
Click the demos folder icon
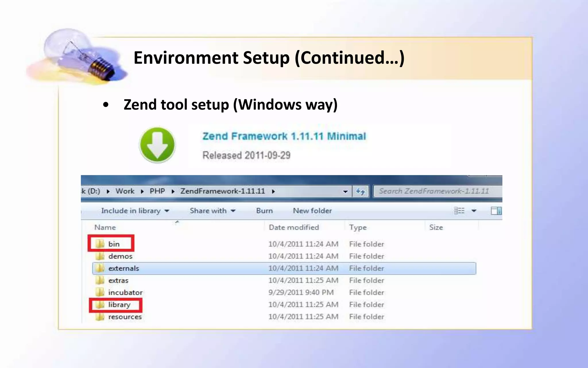[100, 256]
